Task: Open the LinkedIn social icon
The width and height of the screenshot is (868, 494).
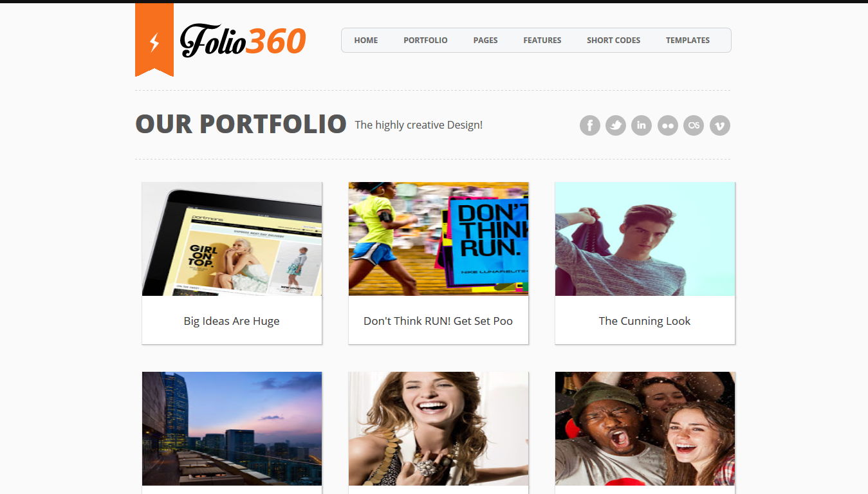Action: coord(642,125)
